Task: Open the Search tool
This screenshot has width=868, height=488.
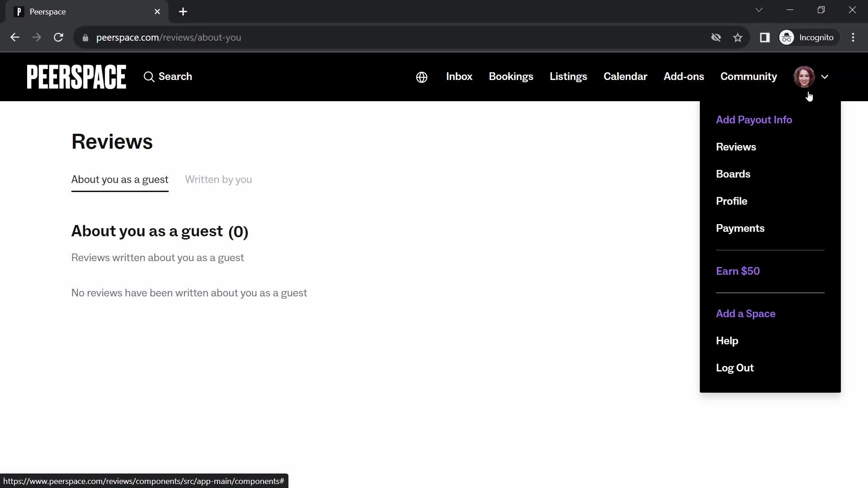Action: (168, 76)
